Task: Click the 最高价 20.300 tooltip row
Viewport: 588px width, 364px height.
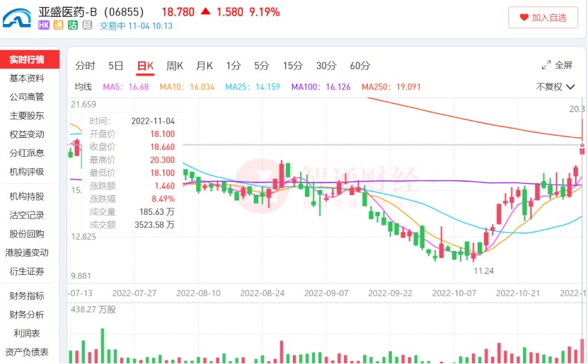Action: click(x=132, y=160)
